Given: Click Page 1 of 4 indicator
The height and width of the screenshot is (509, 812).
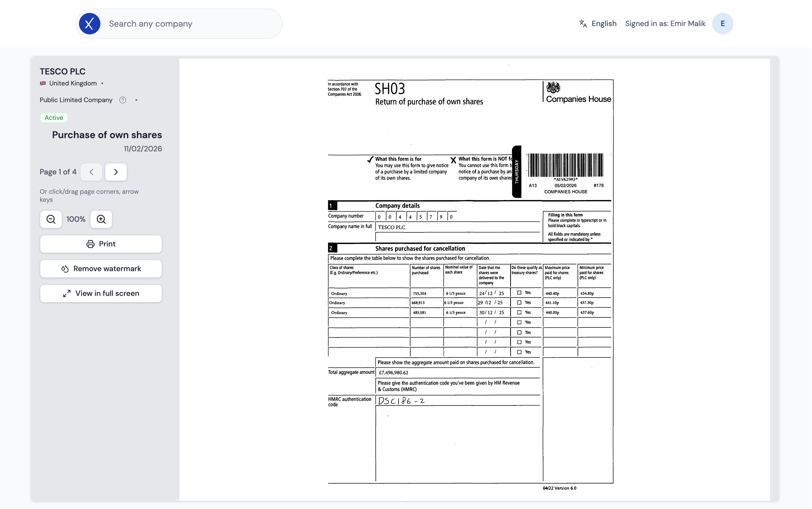Looking at the screenshot, I should [x=58, y=172].
